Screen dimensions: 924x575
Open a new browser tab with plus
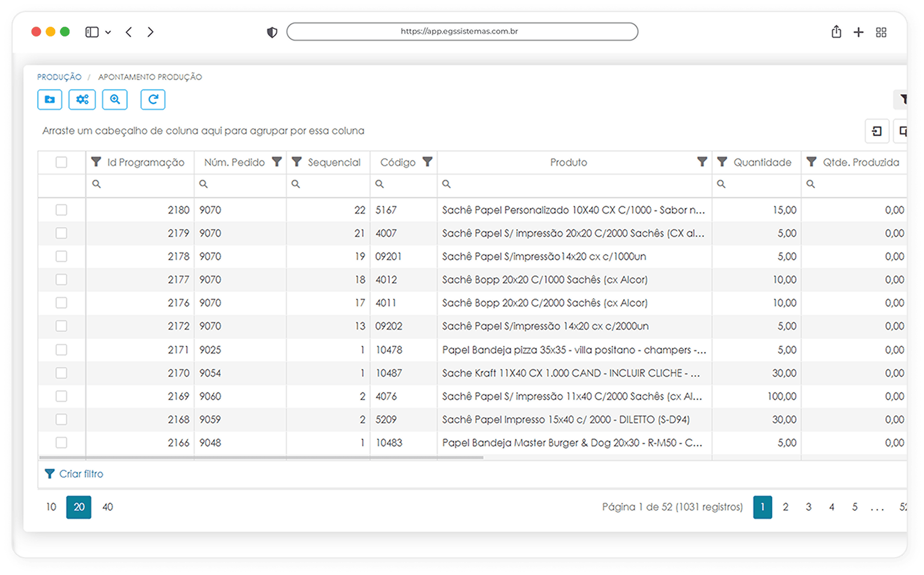point(859,32)
